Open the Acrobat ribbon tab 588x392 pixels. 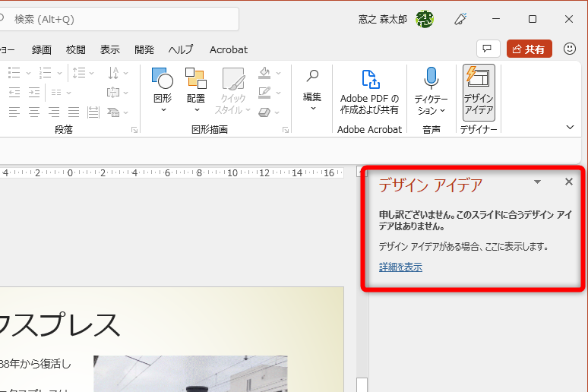(229, 49)
